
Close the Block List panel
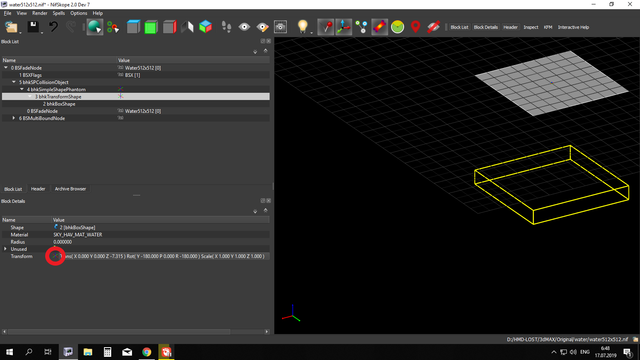[269, 41]
